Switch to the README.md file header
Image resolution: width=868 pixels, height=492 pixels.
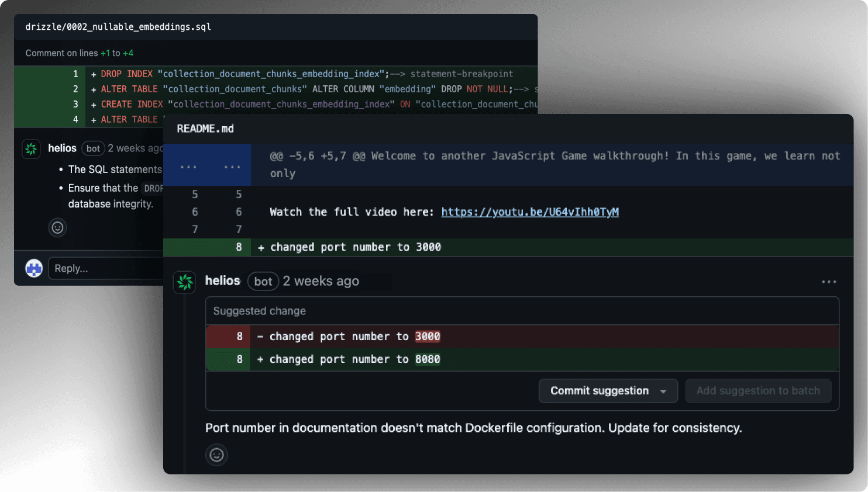point(205,129)
